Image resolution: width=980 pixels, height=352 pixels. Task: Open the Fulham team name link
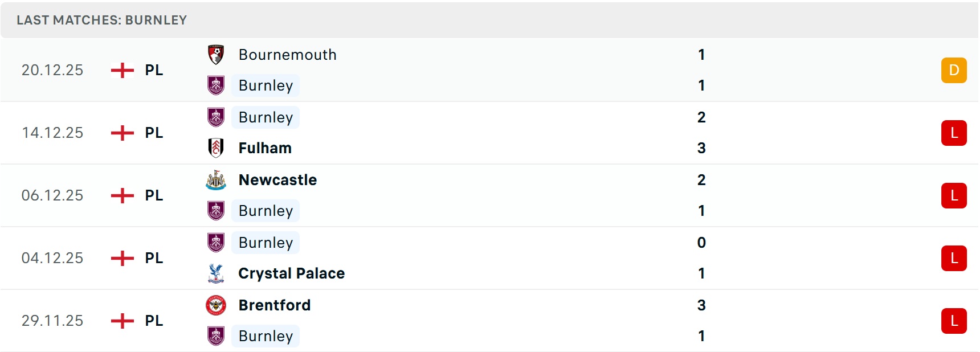click(265, 148)
